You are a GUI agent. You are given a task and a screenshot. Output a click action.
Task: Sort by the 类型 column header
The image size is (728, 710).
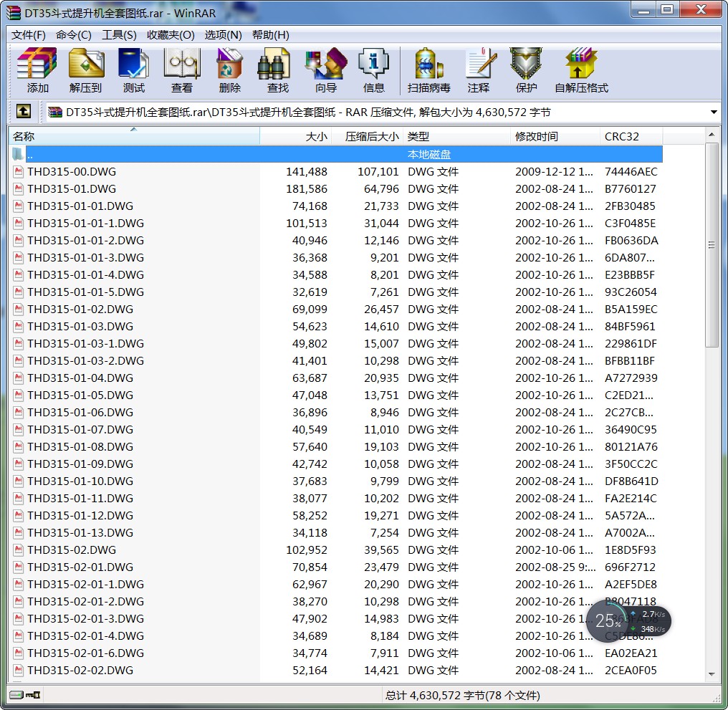coord(456,136)
